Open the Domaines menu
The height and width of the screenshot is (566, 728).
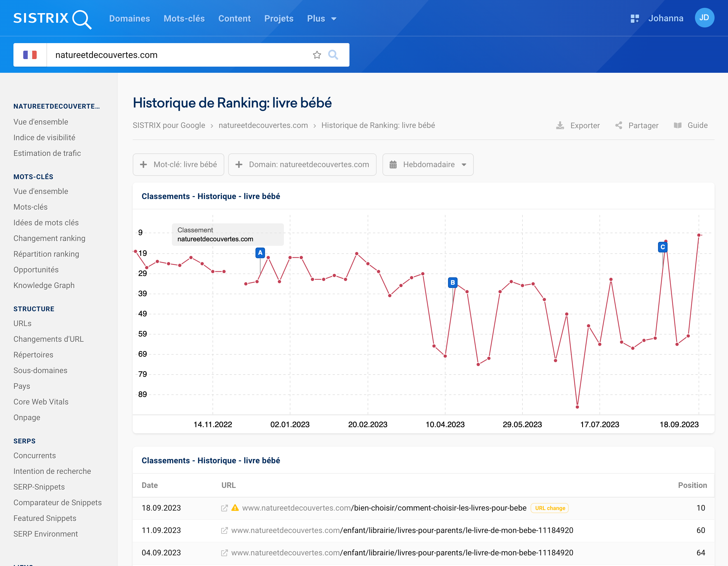click(130, 19)
